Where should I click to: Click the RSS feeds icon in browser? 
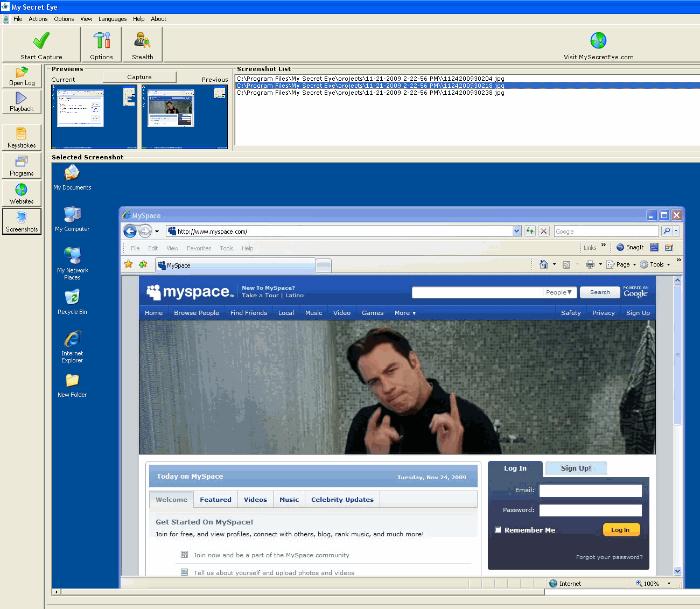(x=566, y=264)
